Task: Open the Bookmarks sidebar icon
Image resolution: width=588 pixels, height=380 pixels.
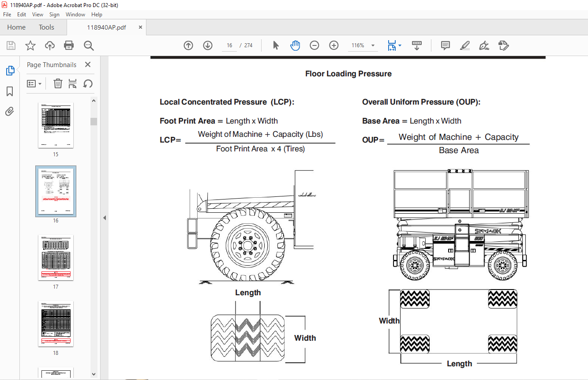Action: [x=10, y=91]
